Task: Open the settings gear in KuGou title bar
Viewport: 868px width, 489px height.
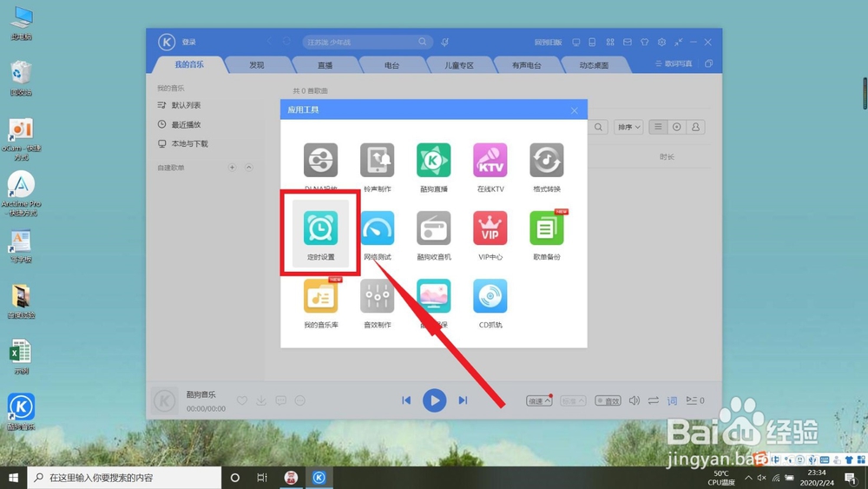Action: pyautogui.click(x=661, y=42)
